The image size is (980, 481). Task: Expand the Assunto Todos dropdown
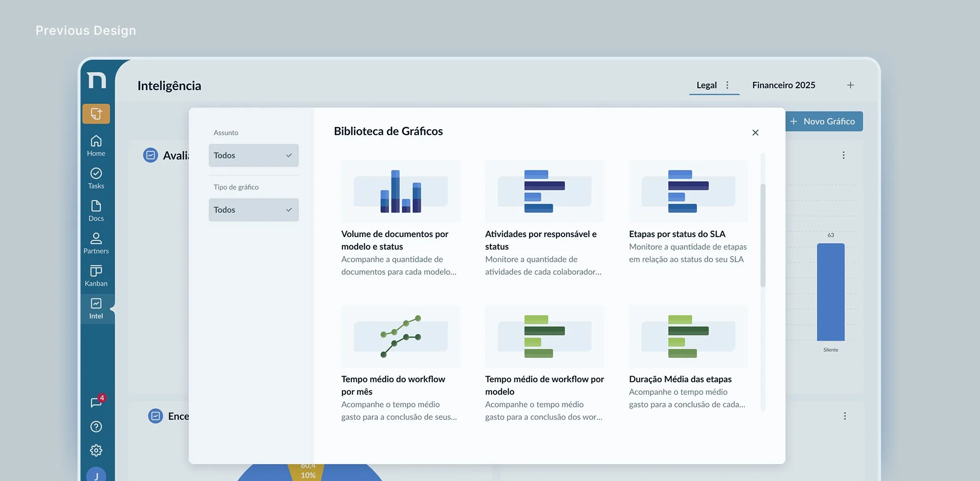253,155
